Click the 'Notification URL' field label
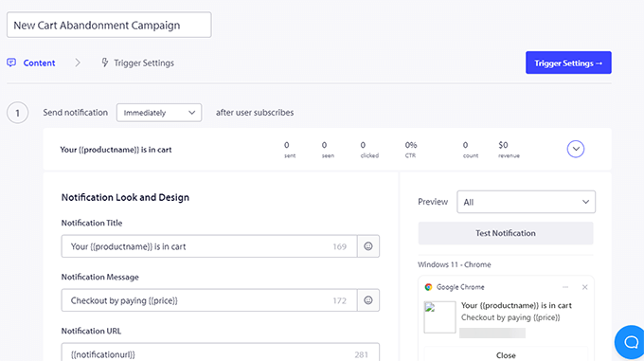Screen dimensions: 644x361 pyautogui.click(x=91, y=331)
